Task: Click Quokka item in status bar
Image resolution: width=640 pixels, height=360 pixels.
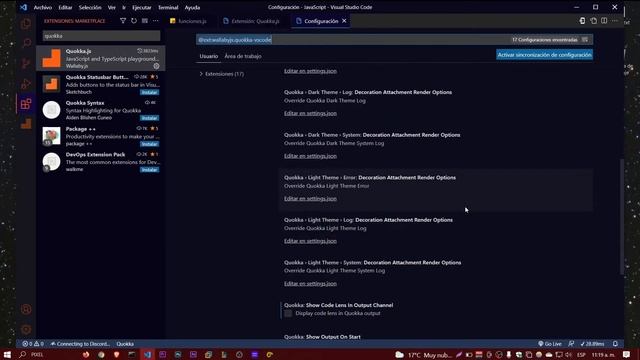Action: [125, 344]
